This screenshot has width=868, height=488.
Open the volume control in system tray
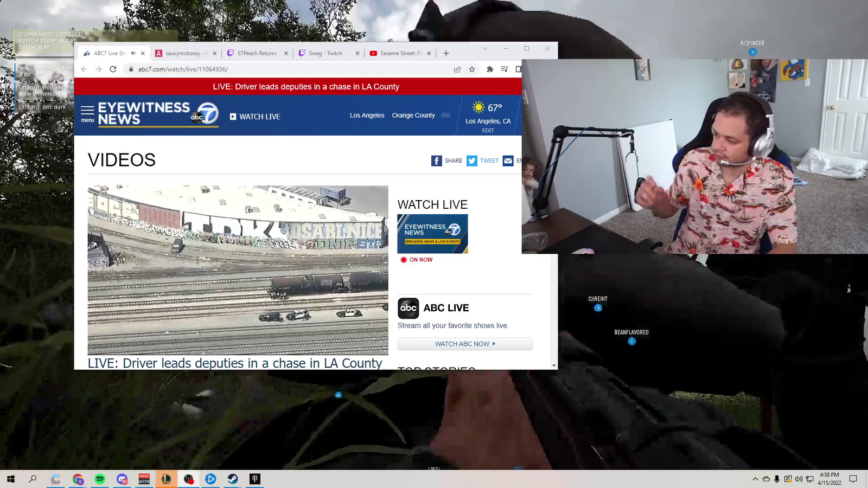(799, 479)
